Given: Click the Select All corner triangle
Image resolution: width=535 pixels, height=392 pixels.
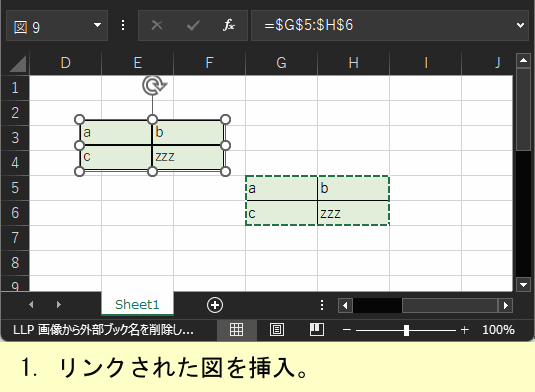Looking at the screenshot, I should point(18,63).
